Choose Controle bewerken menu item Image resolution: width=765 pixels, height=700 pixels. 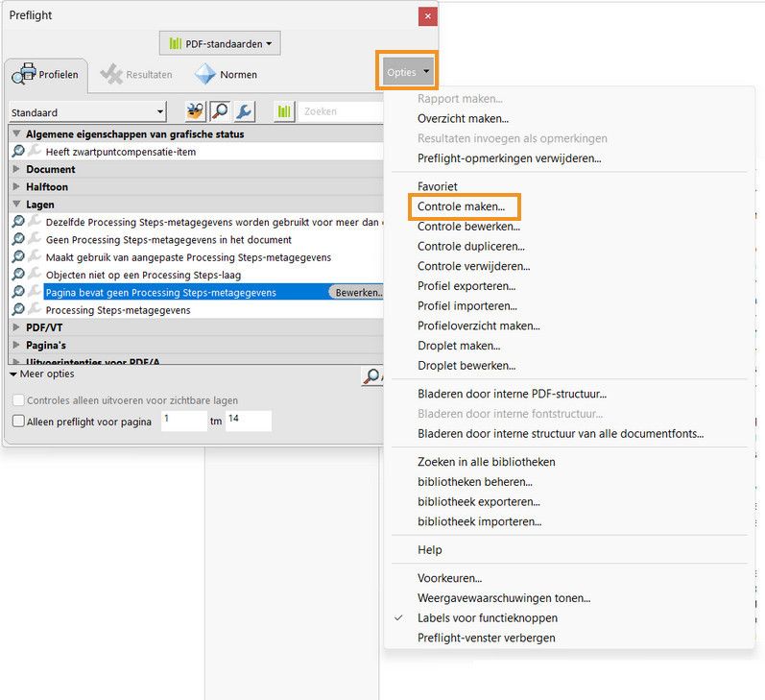(468, 227)
